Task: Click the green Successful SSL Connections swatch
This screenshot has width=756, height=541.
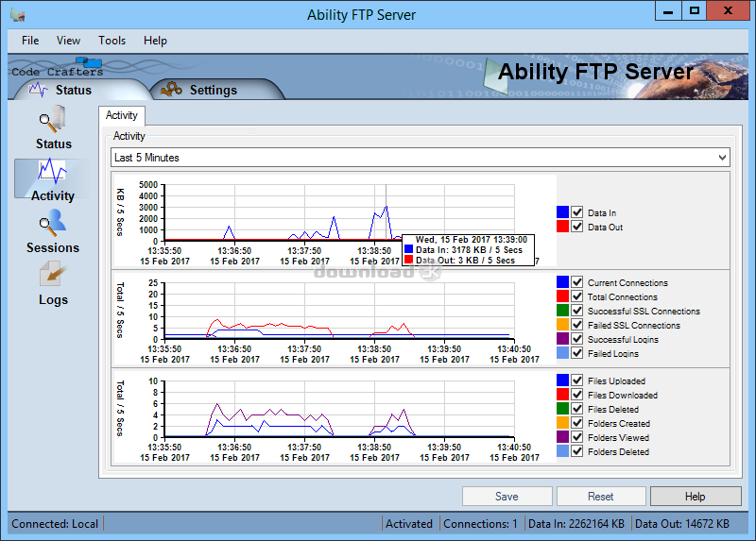Action: (x=562, y=311)
